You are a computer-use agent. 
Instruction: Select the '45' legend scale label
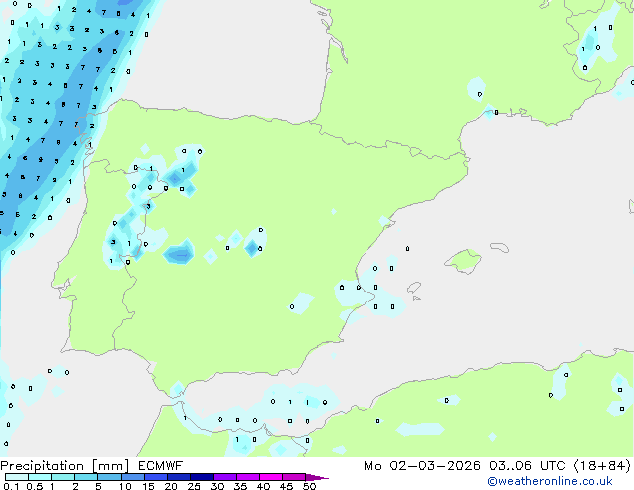(286, 486)
